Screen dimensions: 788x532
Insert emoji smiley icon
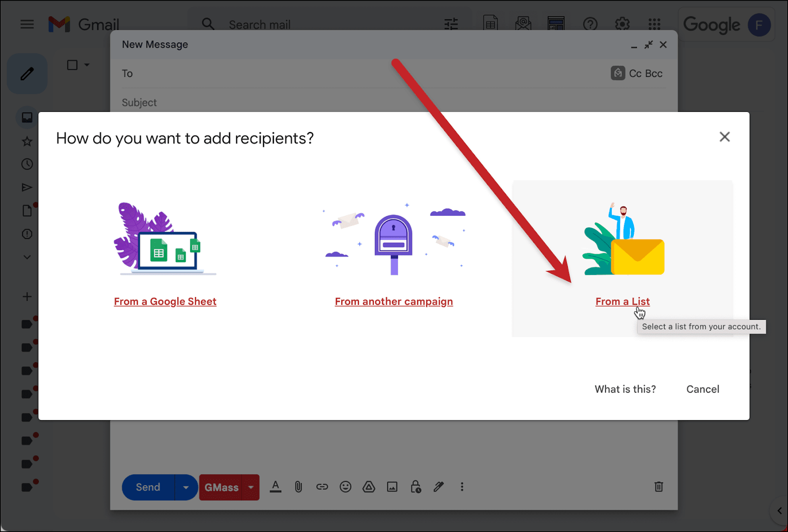(346, 487)
